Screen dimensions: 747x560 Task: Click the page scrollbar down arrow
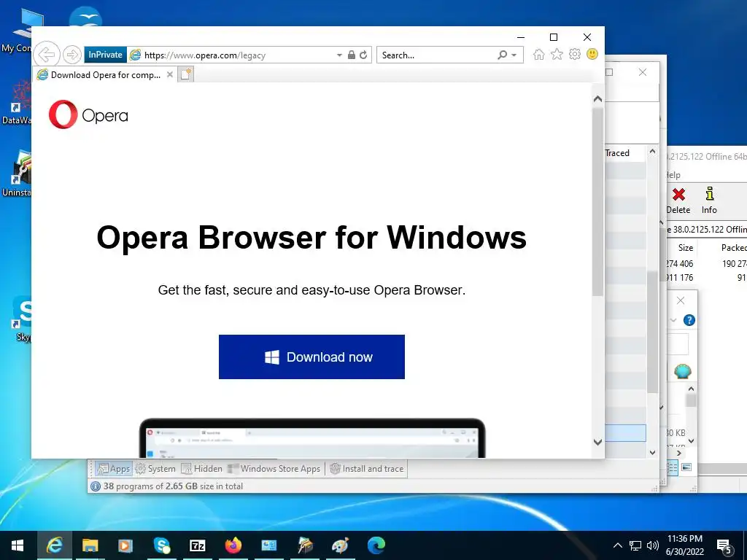[598, 442]
